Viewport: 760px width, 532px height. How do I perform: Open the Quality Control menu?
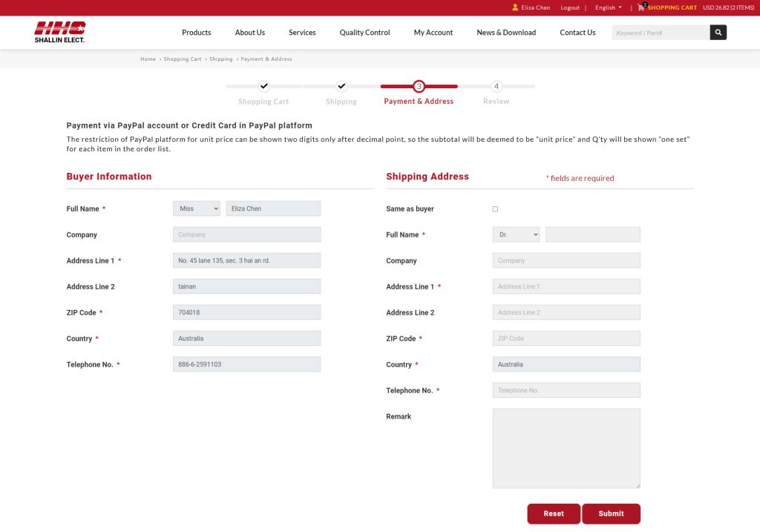coord(364,33)
